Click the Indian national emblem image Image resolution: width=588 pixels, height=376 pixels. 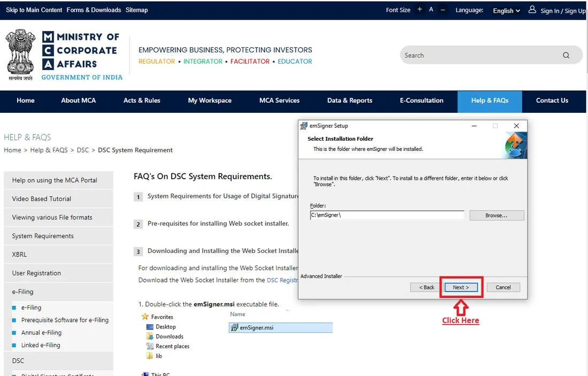pyautogui.click(x=21, y=55)
